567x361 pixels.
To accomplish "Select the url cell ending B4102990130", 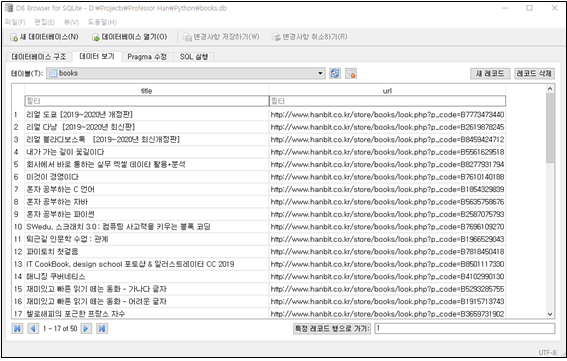I will click(x=387, y=276).
